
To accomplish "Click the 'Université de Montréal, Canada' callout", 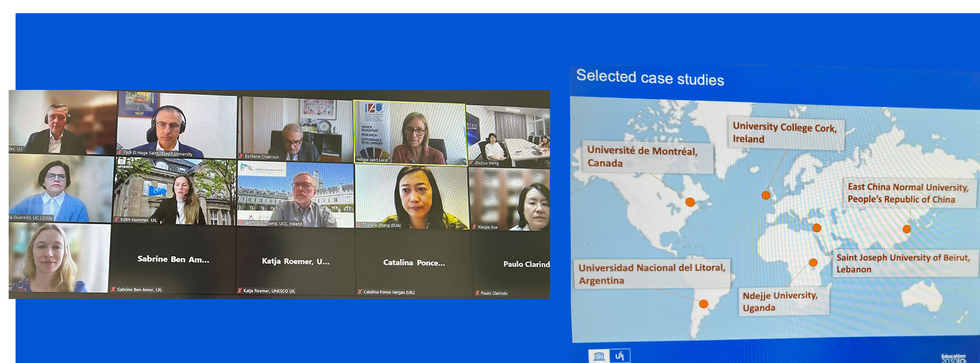I will click(x=647, y=157).
